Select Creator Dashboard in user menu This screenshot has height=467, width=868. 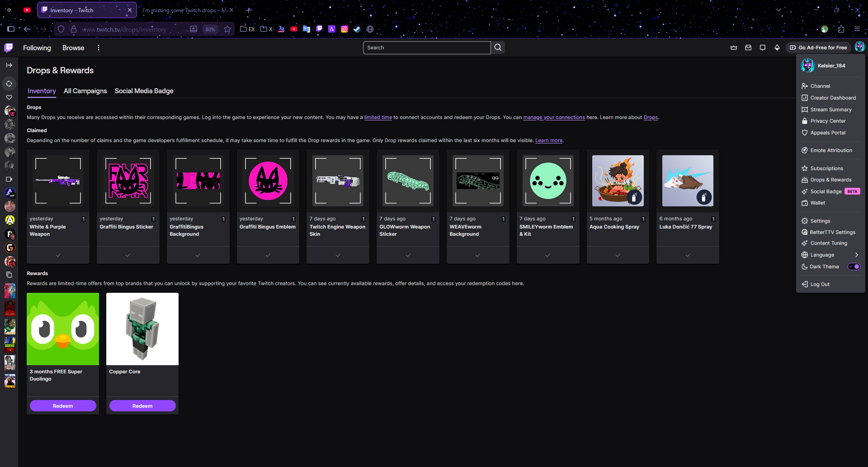(833, 98)
